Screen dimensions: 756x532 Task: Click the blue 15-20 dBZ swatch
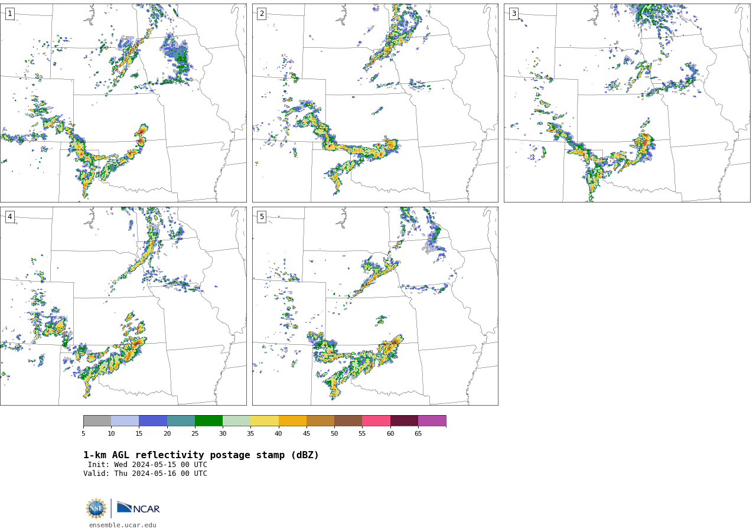pos(153,420)
